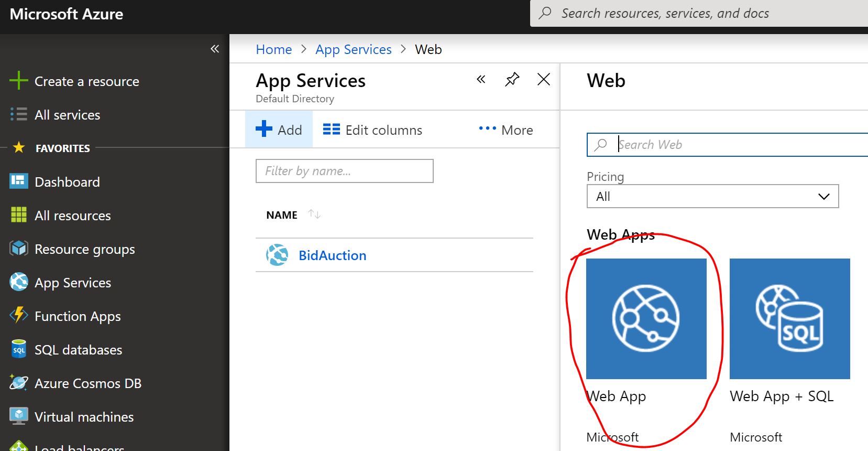Open Function Apps in sidebar
The height and width of the screenshot is (451, 868).
point(78,316)
